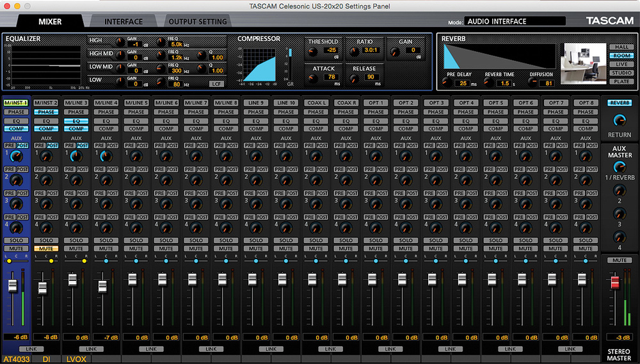Image resolution: width=640 pixels, height=364 pixels.
Task: Click the LVOX channel name field
Action: 76,360
